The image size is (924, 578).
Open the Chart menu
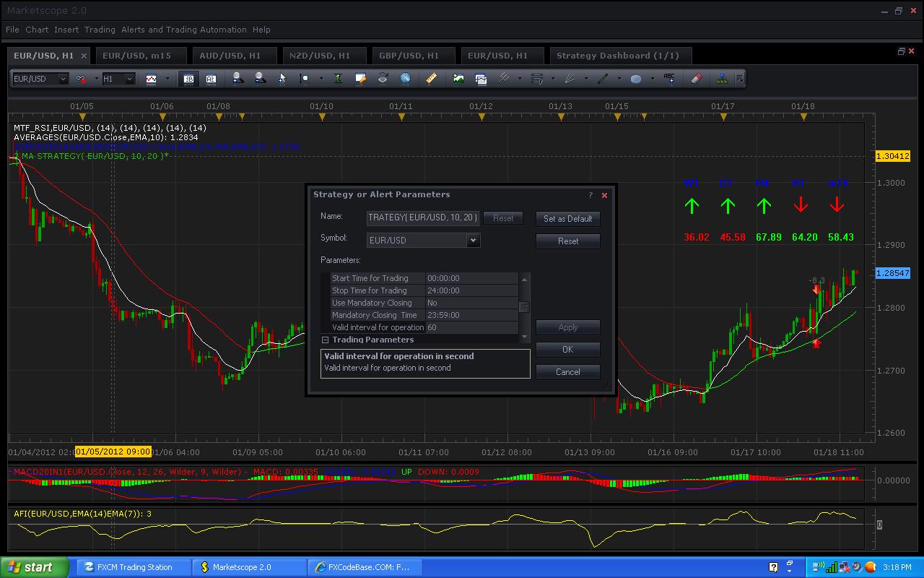coord(37,30)
